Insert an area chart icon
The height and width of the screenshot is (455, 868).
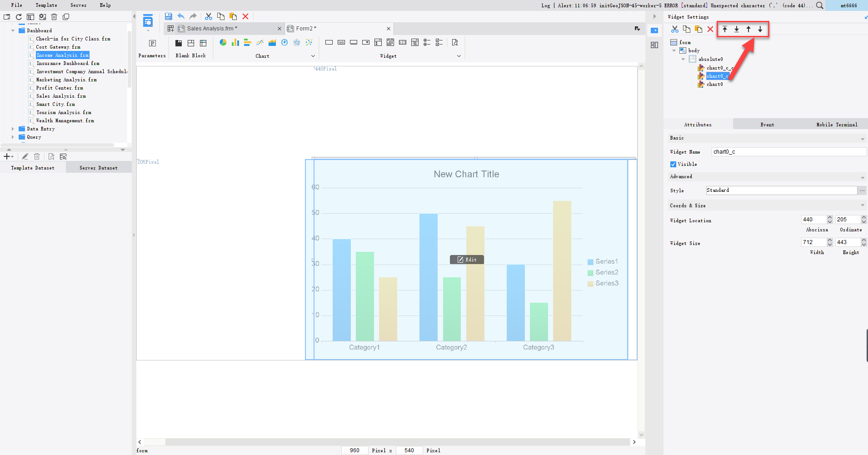tap(272, 42)
